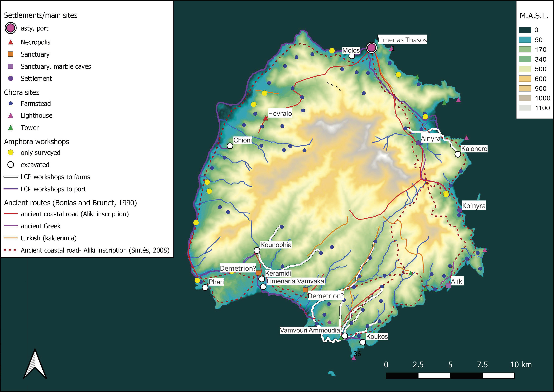Click the Kounophia excavated workshop marker

tap(257, 251)
